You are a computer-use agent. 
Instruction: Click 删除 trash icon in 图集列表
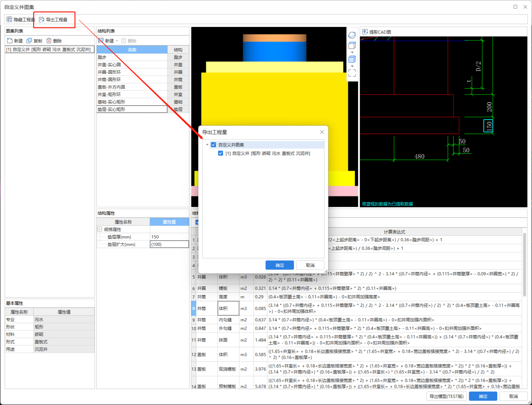click(x=49, y=41)
